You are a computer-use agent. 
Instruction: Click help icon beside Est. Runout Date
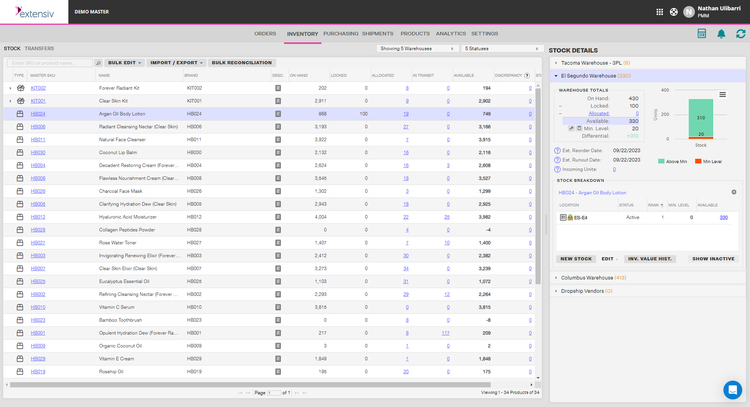(557, 160)
